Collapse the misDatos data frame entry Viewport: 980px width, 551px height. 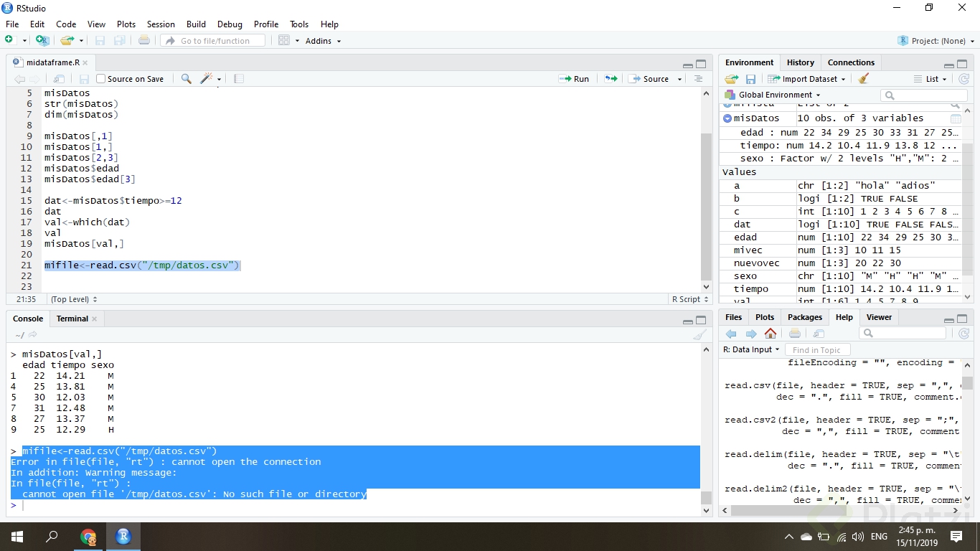[x=727, y=118]
